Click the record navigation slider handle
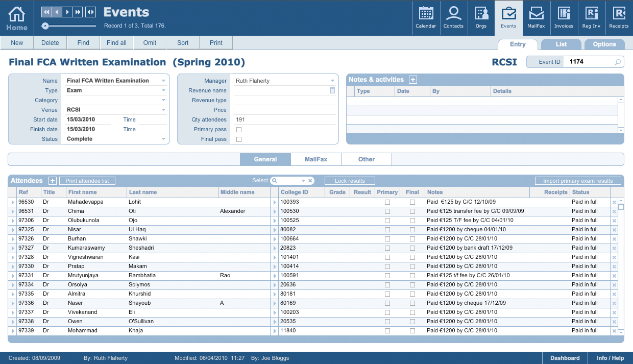This screenshot has height=364, width=633. tap(45, 26)
